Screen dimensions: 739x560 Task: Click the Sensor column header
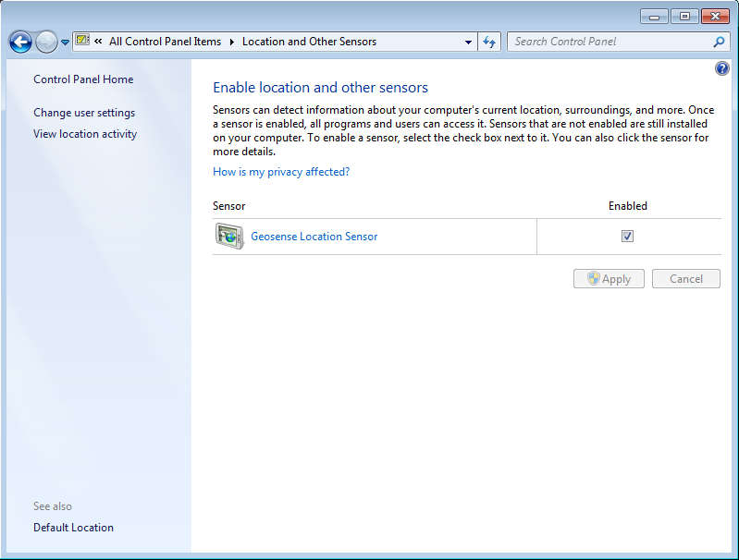[x=229, y=206]
